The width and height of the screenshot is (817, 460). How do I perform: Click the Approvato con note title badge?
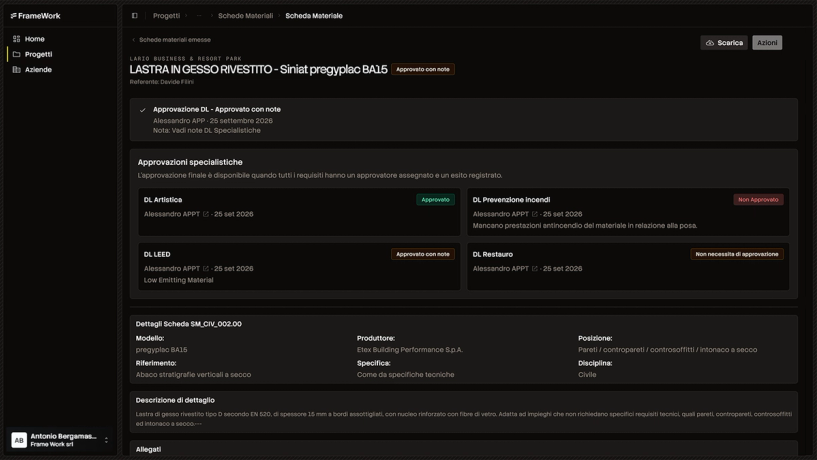[x=423, y=69]
